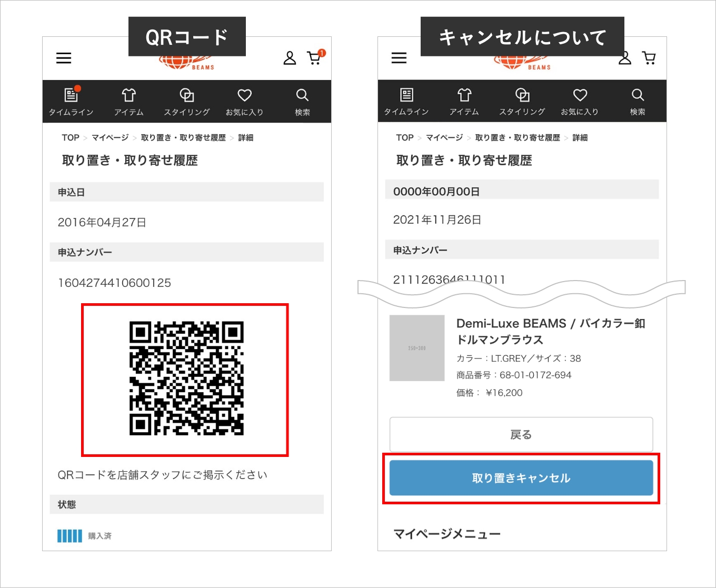The height and width of the screenshot is (588, 716).
Task: Click 取り置き・取り寄せ履歴 breadcrumb in left screen
Action: click(183, 137)
